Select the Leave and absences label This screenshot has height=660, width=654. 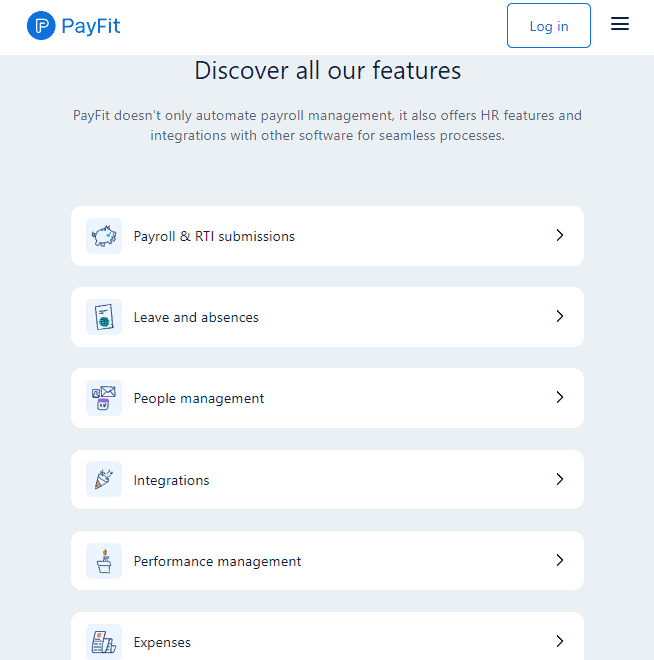[196, 317]
